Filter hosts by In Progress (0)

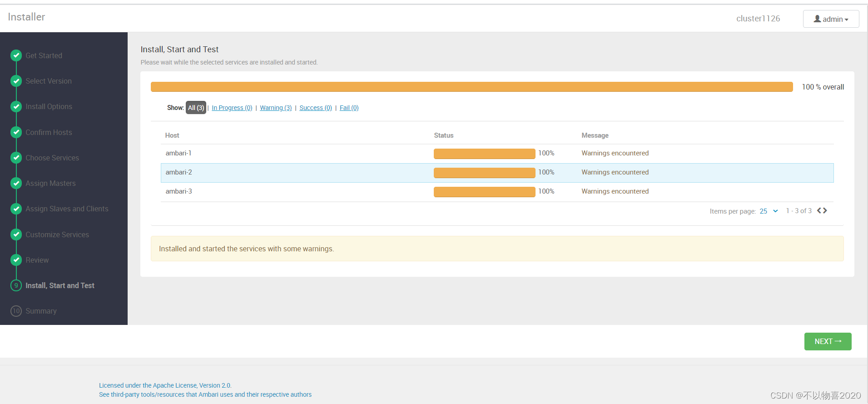tap(232, 108)
